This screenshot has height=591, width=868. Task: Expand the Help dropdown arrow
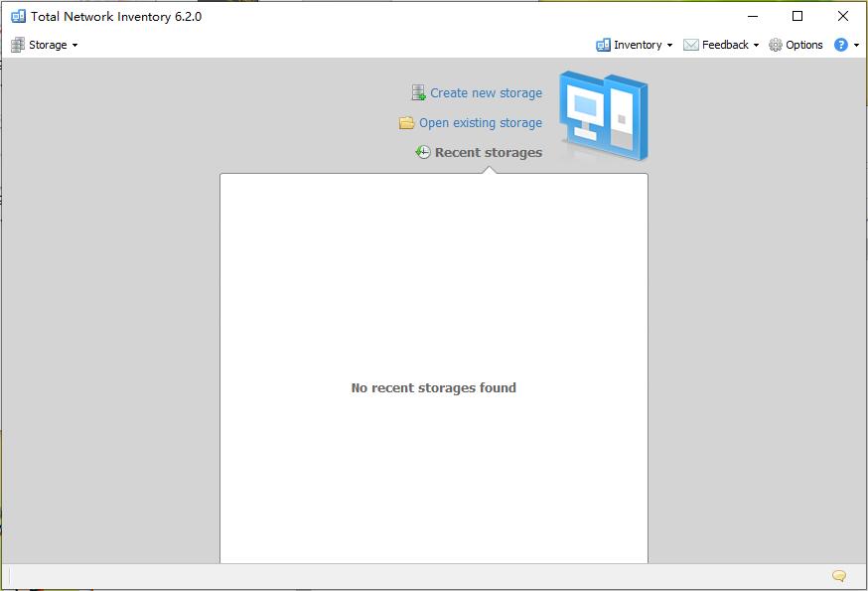pyautogui.click(x=856, y=46)
